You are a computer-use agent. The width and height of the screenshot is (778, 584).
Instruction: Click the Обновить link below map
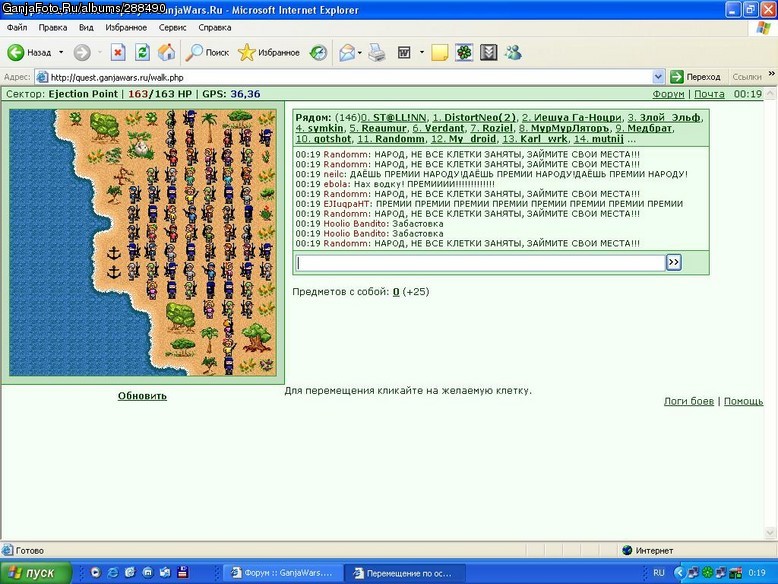pyautogui.click(x=142, y=396)
